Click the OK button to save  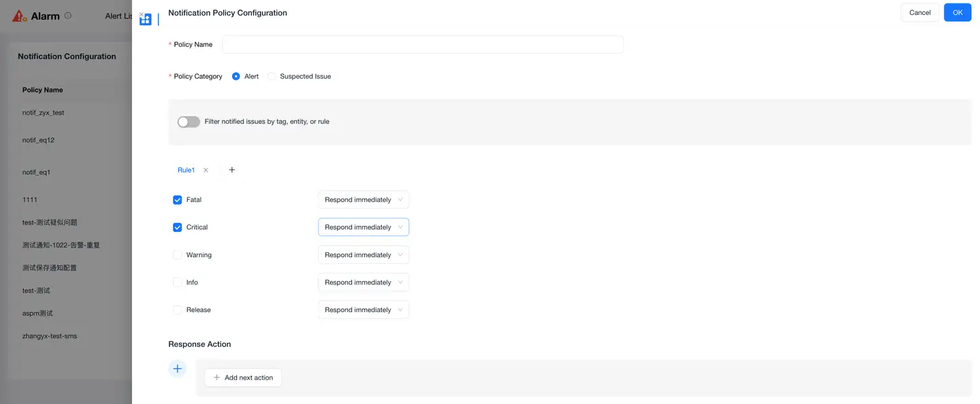[x=958, y=12]
